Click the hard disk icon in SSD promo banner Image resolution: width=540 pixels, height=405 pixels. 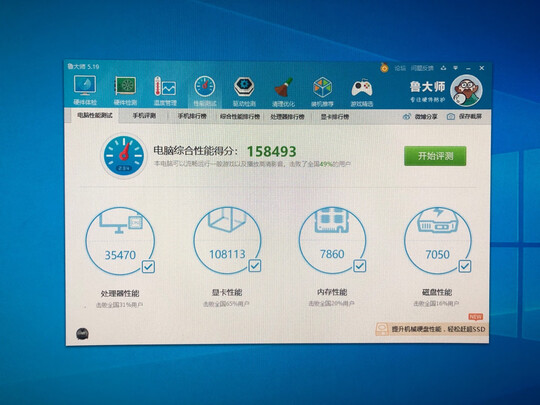383,329
